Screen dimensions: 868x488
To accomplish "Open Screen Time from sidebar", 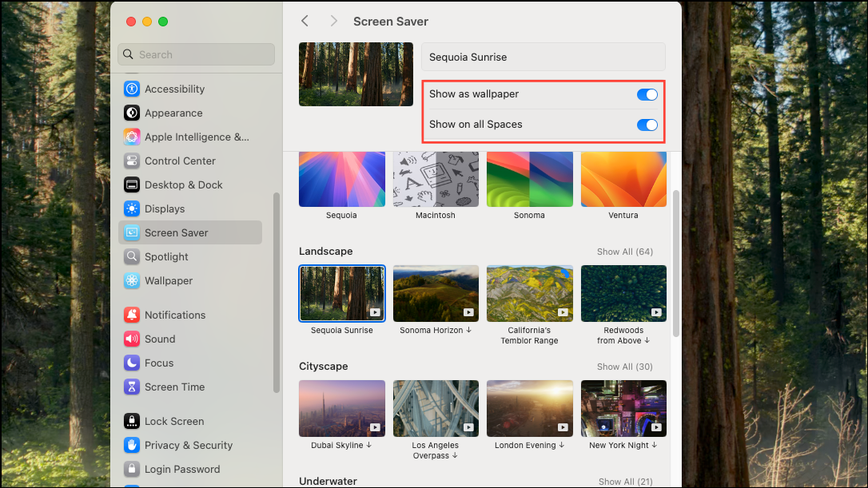I will [190, 387].
